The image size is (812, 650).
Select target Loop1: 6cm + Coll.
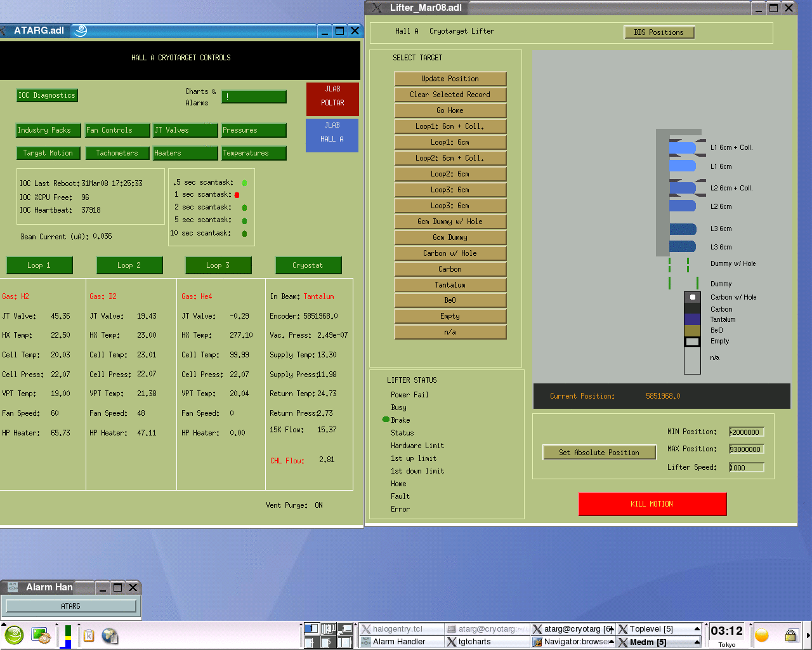coord(450,126)
